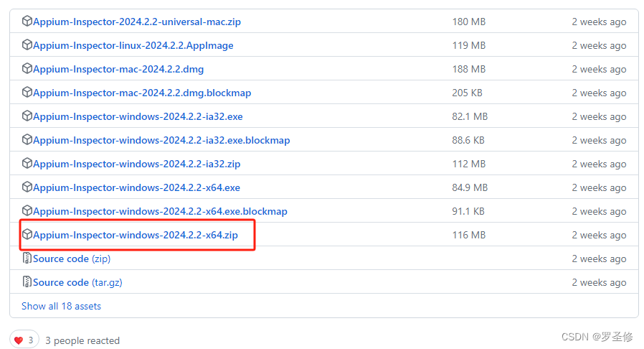The height and width of the screenshot is (349, 644).
Task: Click the 88.6 KB size text
Action: 468,141
